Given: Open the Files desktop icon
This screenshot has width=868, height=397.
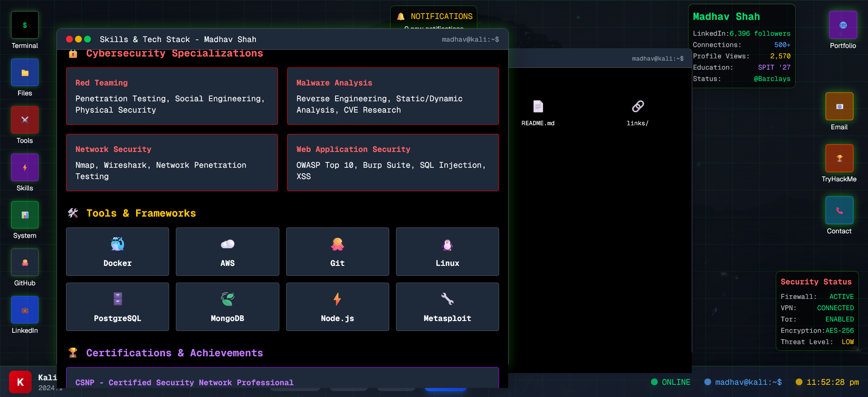Looking at the screenshot, I should pyautogui.click(x=25, y=72).
